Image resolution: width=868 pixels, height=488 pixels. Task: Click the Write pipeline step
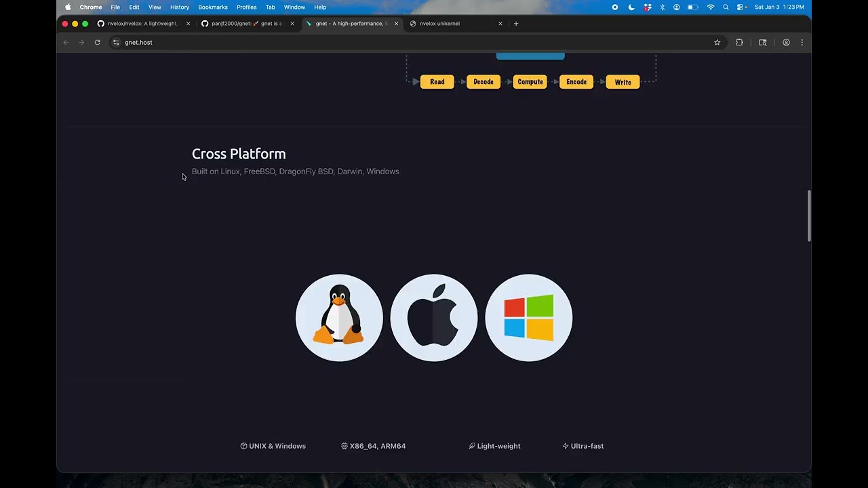(623, 82)
